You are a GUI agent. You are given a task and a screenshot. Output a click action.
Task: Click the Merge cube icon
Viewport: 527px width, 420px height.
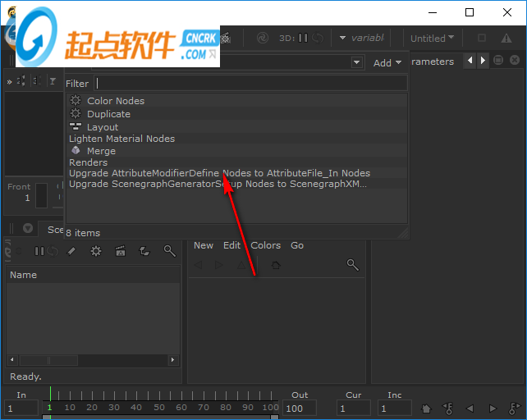pyautogui.click(x=76, y=151)
